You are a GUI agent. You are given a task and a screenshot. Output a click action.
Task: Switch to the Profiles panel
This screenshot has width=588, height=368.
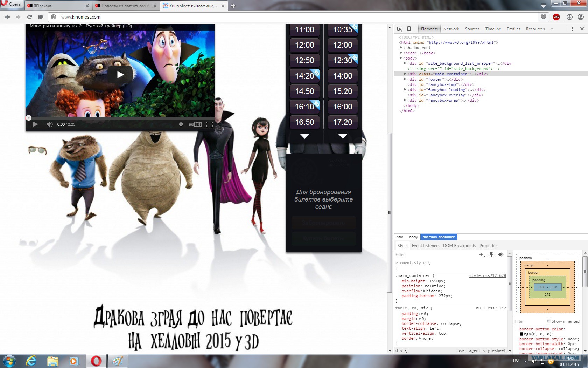click(x=513, y=29)
